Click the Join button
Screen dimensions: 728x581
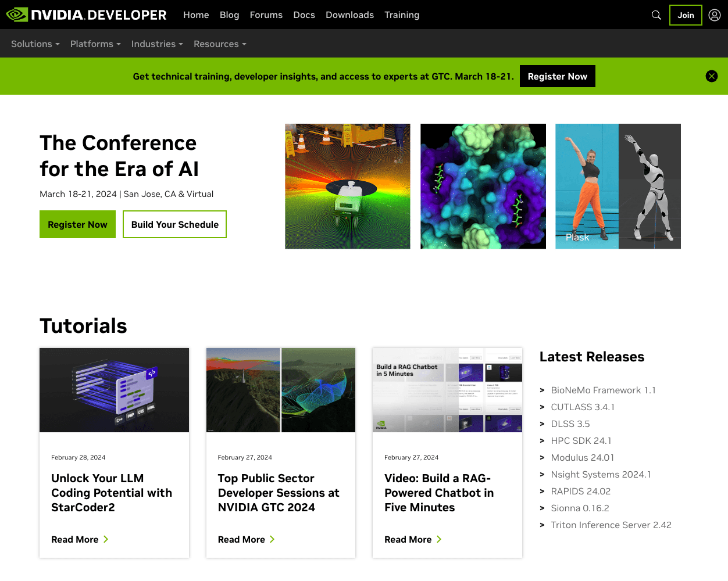coord(686,15)
